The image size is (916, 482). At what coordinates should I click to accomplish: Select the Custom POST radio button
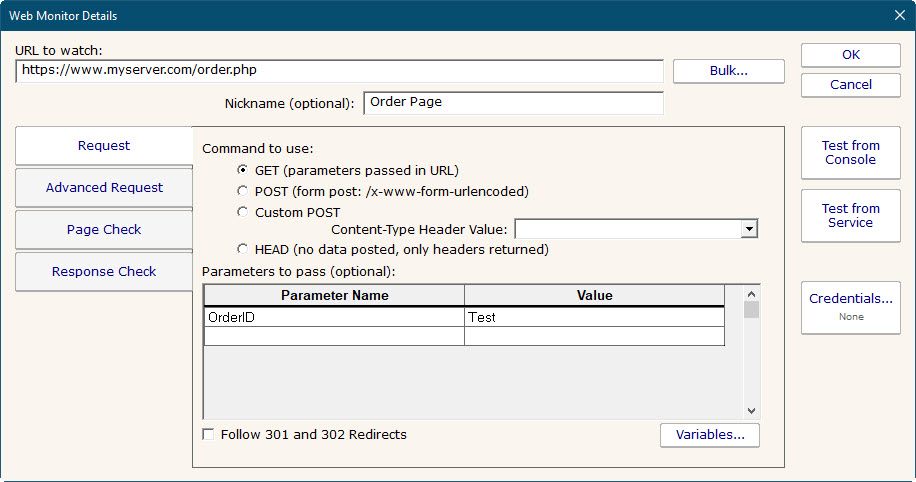(242, 212)
